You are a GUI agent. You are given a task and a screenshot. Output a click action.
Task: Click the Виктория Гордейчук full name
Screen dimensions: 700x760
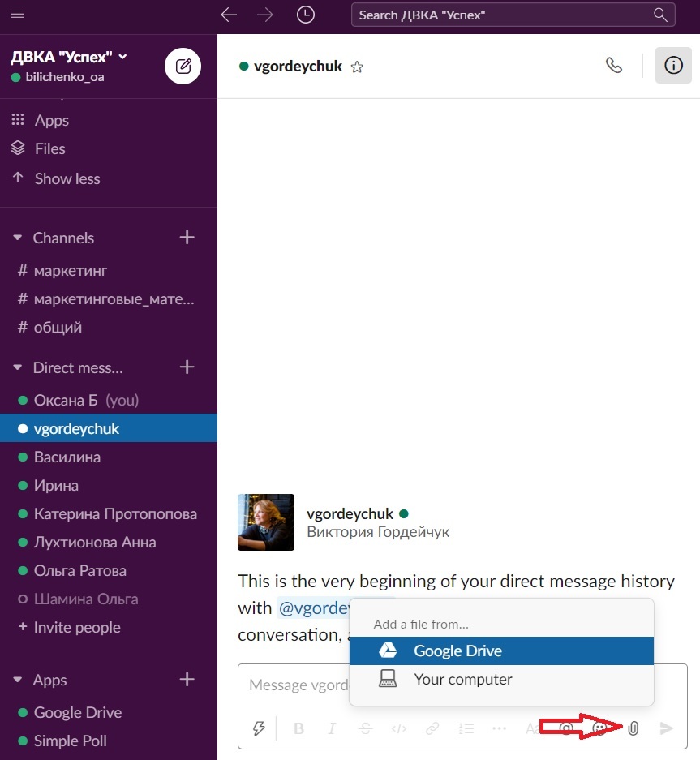click(x=378, y=532)
